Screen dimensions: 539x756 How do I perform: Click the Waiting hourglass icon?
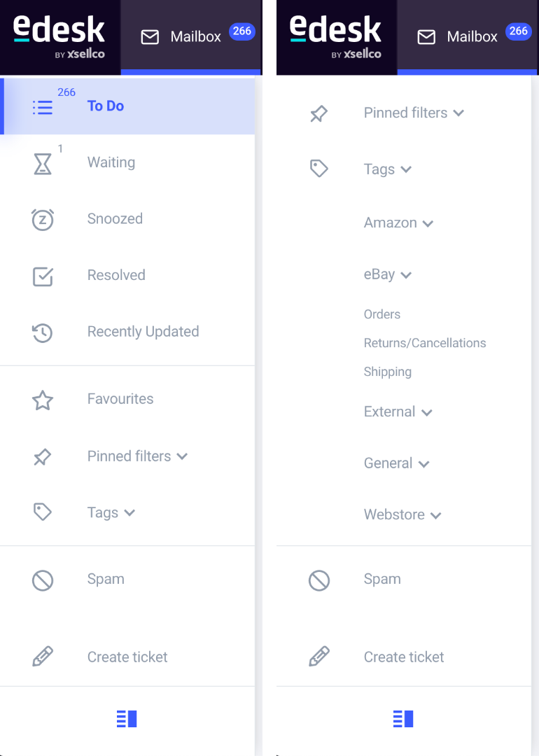tap(43, 163)
